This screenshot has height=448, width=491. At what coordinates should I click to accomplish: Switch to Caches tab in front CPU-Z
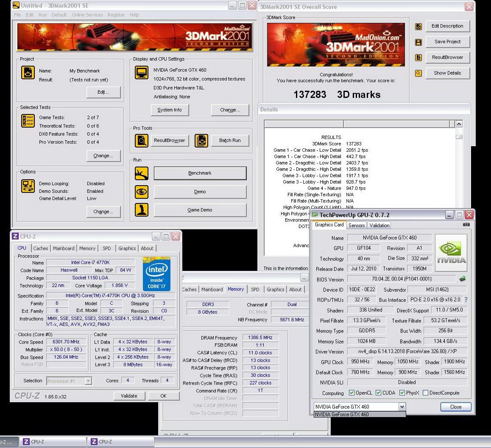(41, 248)
